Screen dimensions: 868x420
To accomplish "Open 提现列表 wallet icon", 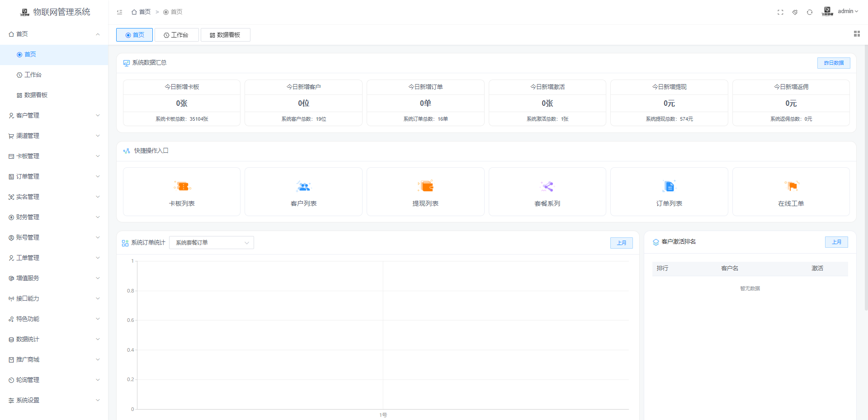I will 425,186.
